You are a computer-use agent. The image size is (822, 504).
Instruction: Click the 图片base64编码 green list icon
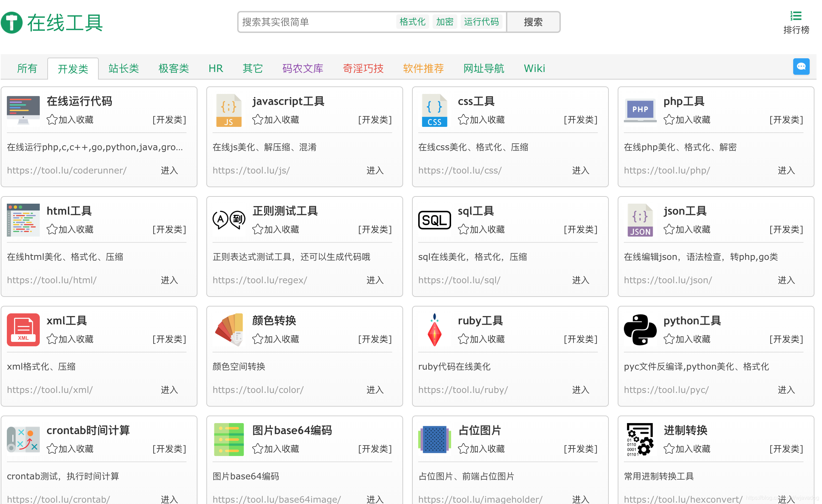tap(229, 440)
